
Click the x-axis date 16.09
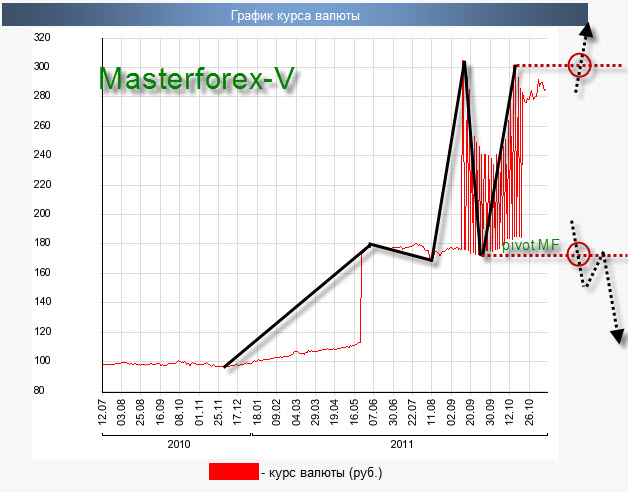pyautogui.click(x=160, y=412)
